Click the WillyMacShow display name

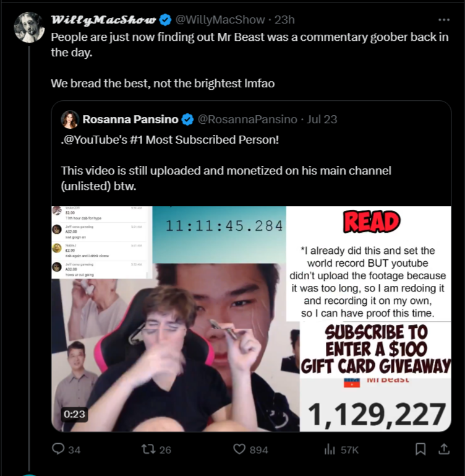103,20
